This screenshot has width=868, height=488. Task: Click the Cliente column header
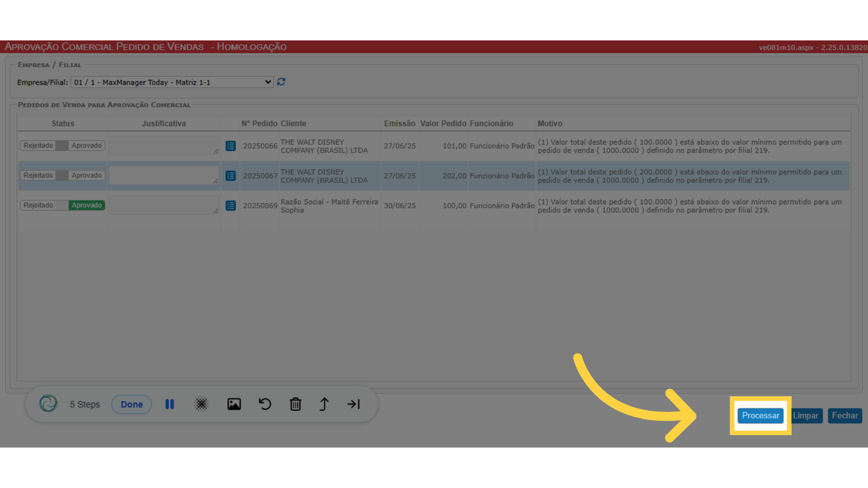[x=293, y=123]
